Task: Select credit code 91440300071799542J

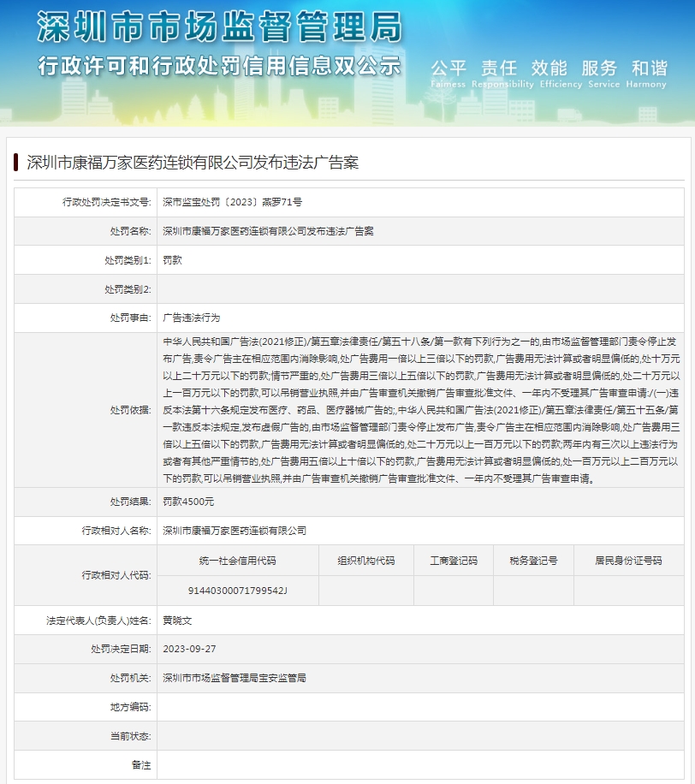Action: (237, 591)
